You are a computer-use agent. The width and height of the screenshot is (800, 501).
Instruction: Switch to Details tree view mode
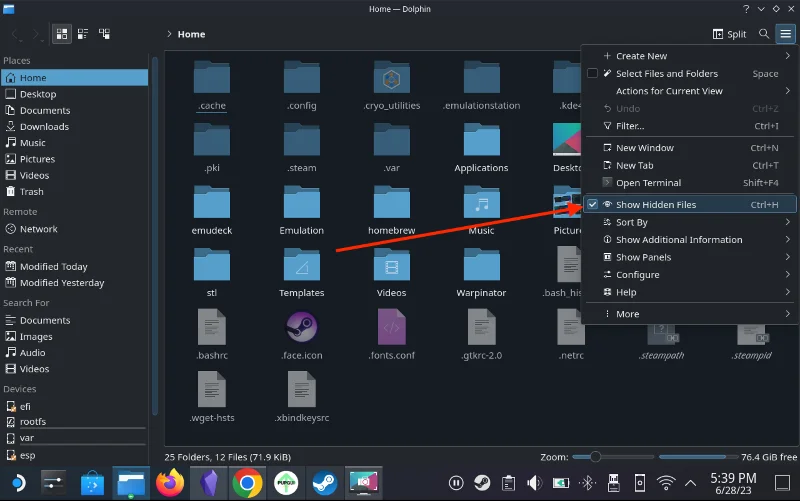click(x=104, y=34)
